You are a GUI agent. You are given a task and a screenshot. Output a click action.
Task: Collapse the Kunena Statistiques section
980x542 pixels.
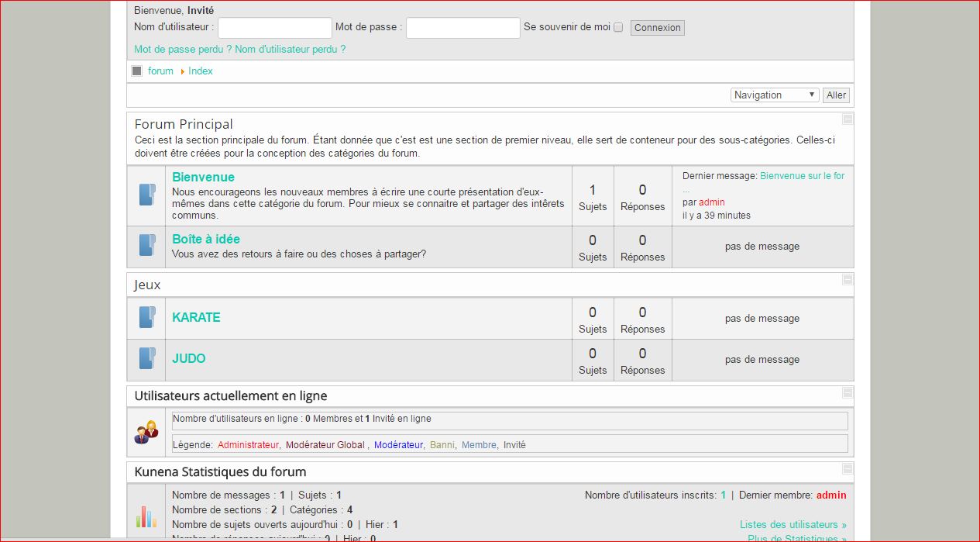[x=848, y=468]
